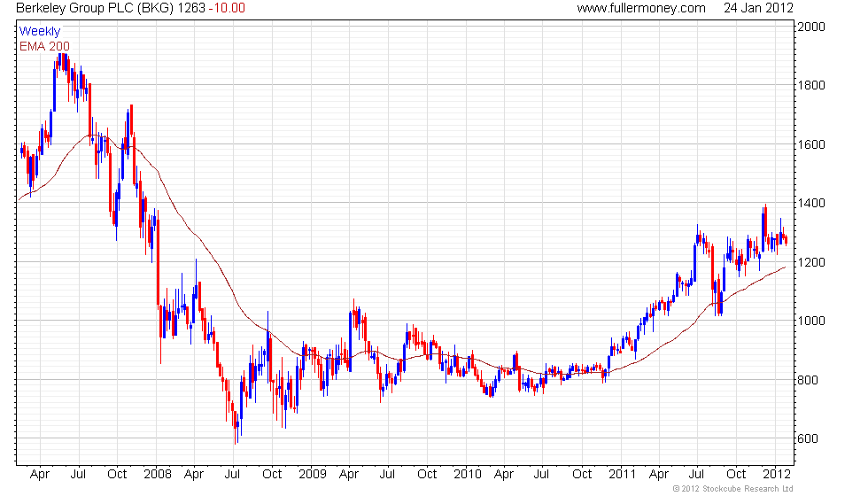Click the Apr label right after 2010
This screenshot has height=496, width=868.
tap(504, 475)
